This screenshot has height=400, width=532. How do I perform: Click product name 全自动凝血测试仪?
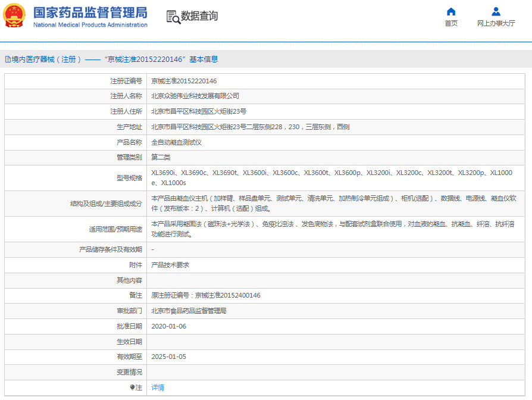[176, 142]
